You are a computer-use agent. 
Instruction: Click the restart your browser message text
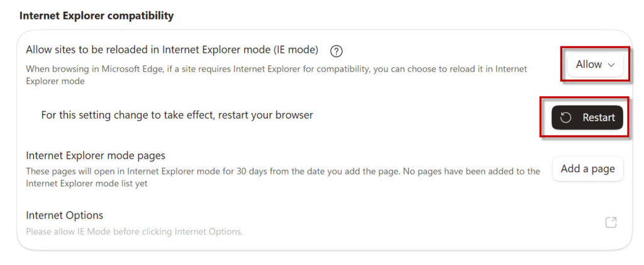[x=177, y=116]
